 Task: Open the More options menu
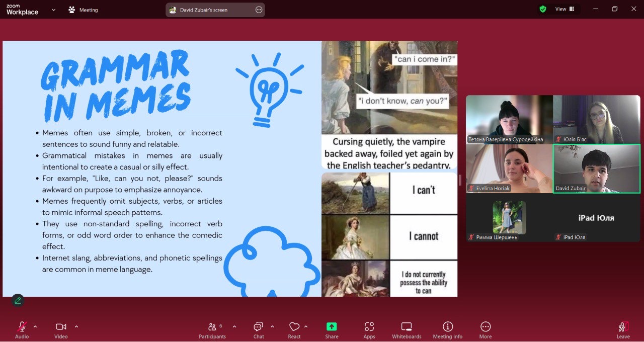click(486, 330)
